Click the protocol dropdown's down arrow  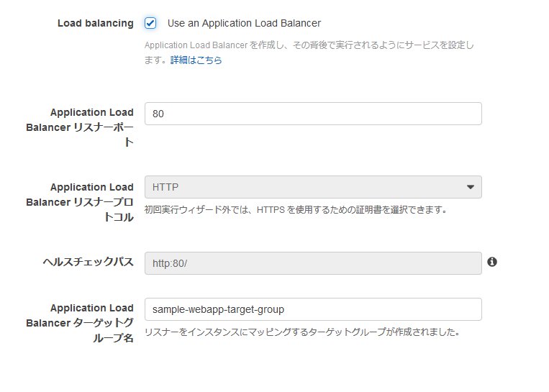[x=471, y=187]
